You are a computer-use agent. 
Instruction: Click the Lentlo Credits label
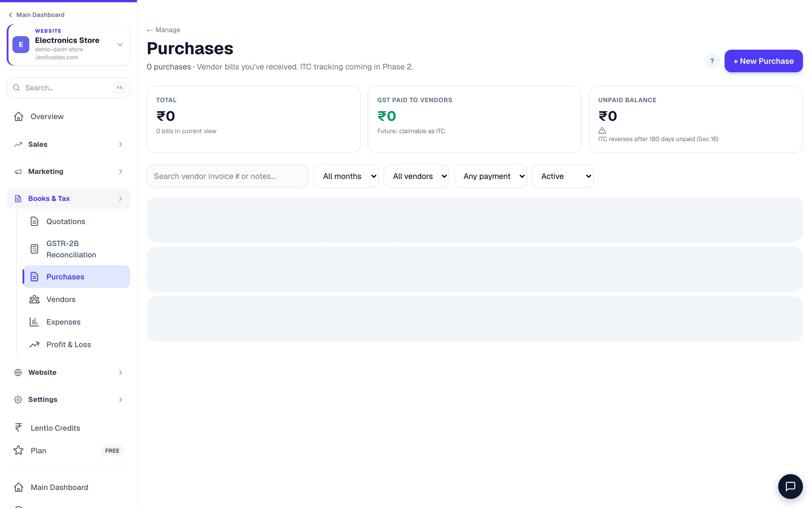55,428
